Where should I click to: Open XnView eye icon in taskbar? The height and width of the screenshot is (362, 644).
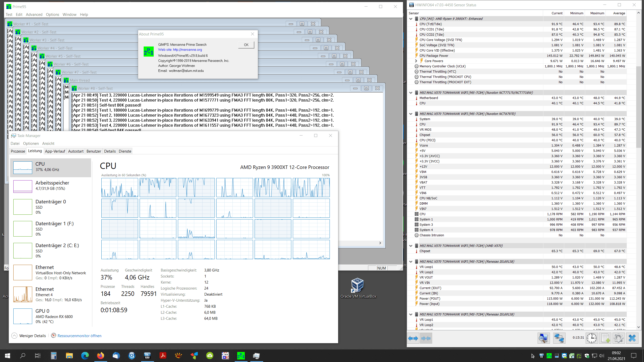pyautogui.click(x=178, y=355)
